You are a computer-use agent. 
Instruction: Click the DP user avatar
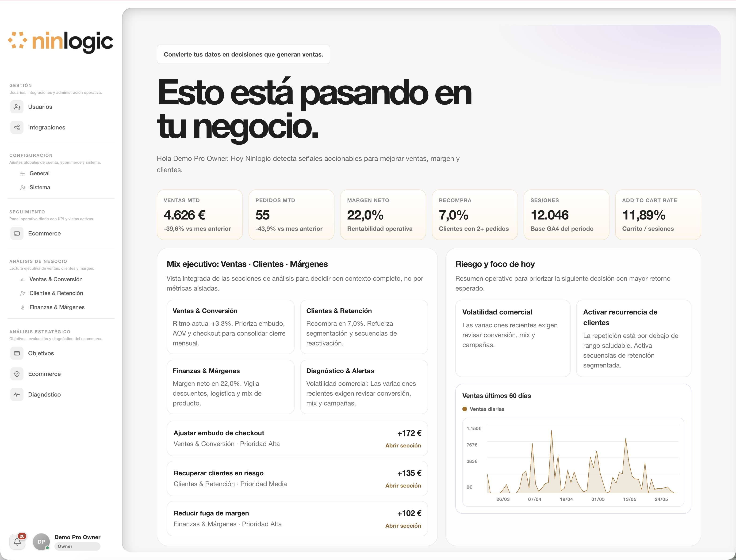(x=41, y=542)
